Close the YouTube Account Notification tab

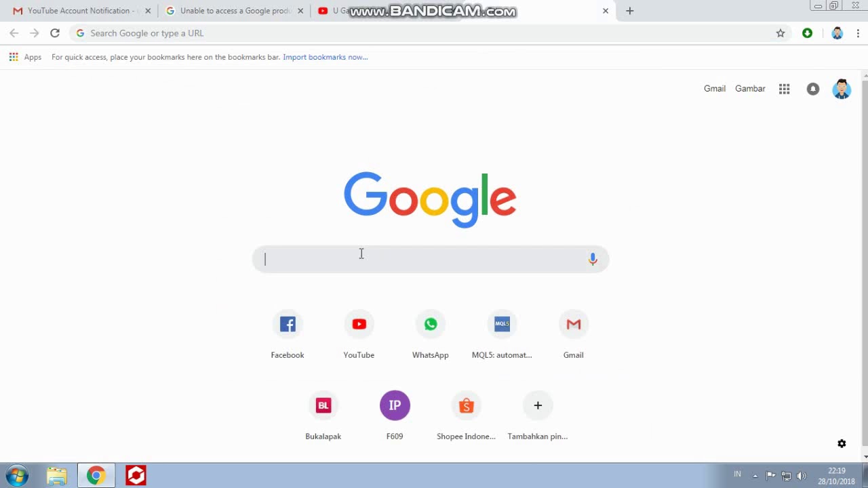pos(148,11)
